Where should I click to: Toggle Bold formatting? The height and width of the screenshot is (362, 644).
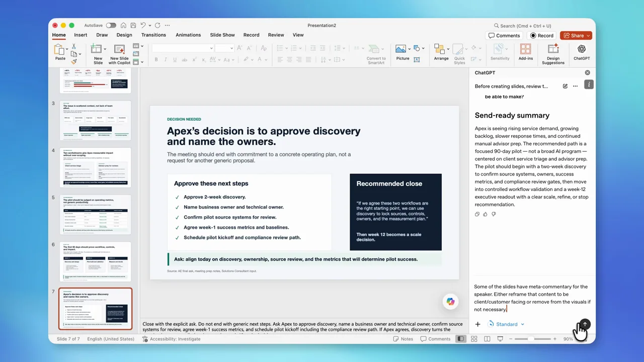[x=156, y=59]
